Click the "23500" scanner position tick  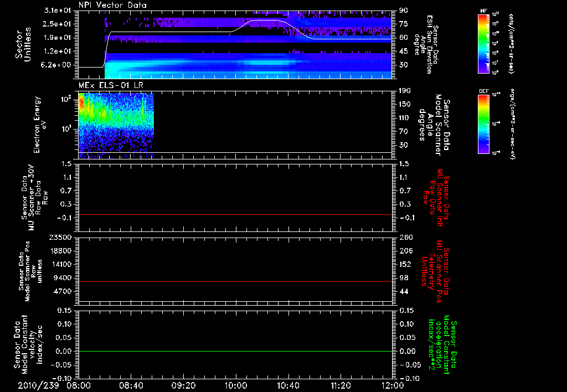pyautogui.click(x=60, y=237)
